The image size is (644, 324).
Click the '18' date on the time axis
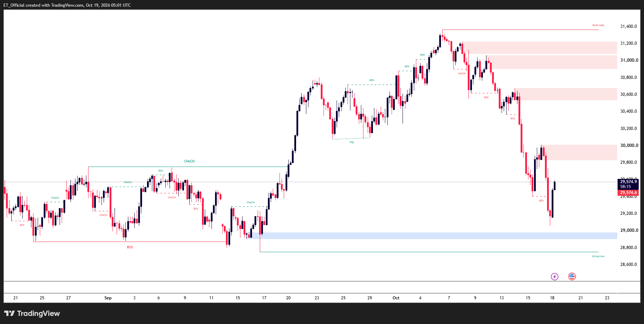[x=552, y=298]
